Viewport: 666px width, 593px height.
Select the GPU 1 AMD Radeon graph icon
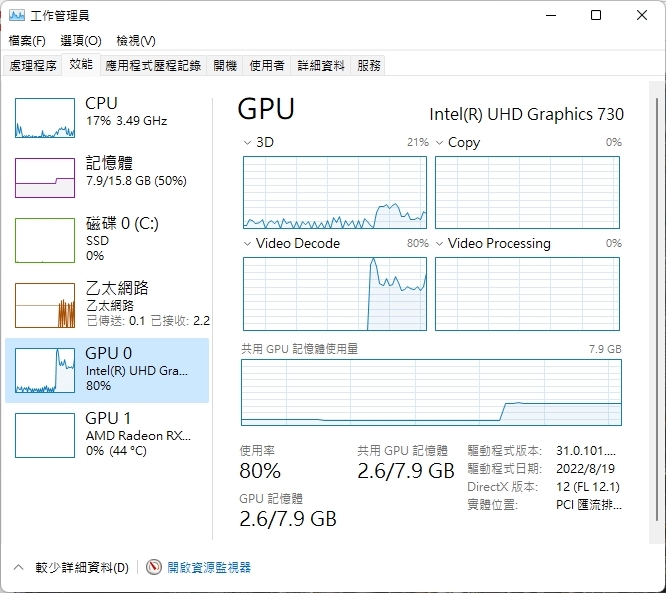45,435
